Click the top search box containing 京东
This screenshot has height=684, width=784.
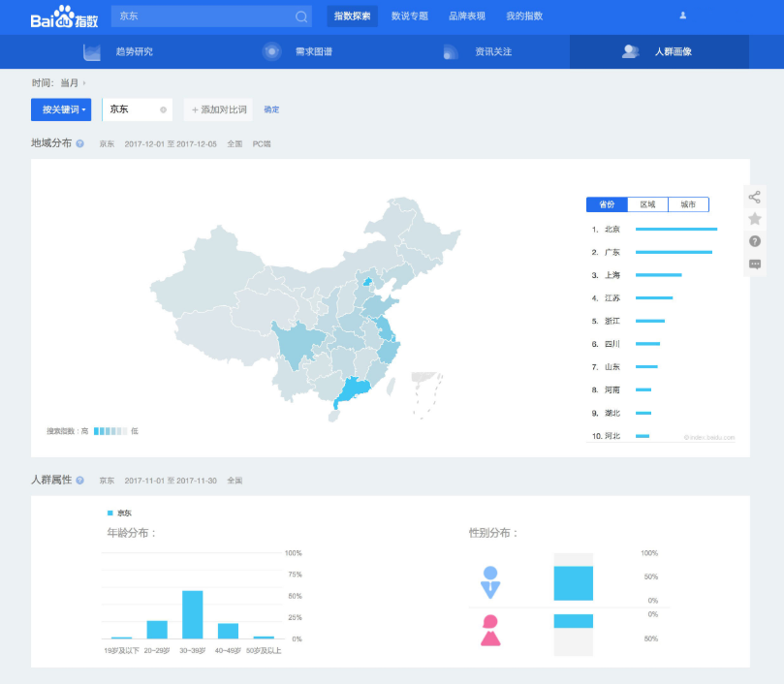click(x=211, y=16)
